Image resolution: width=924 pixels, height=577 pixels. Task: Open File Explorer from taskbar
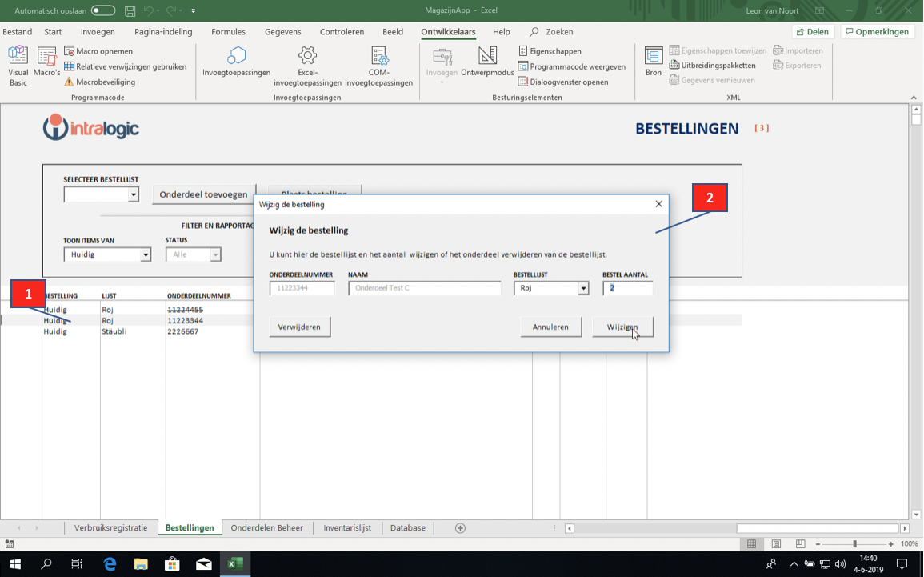tap(141, 564)
